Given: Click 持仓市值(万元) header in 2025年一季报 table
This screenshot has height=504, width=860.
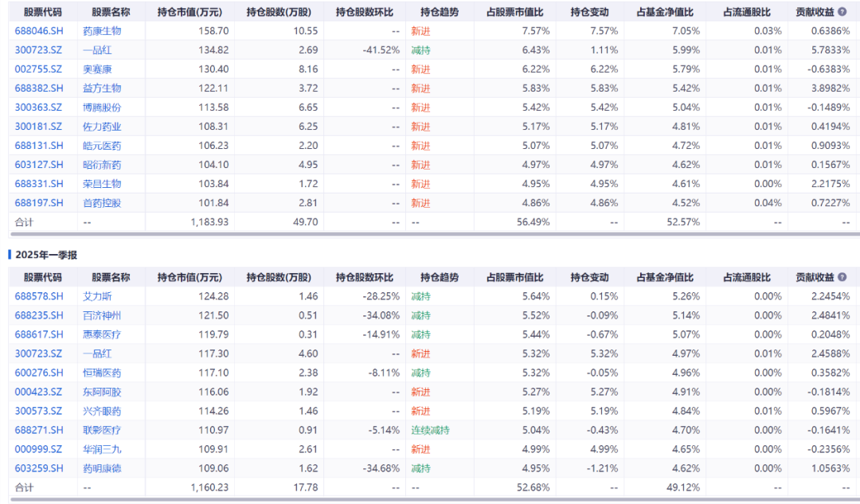Looking at the screenshot, I should pyautogui.click(x=190, y=277).
